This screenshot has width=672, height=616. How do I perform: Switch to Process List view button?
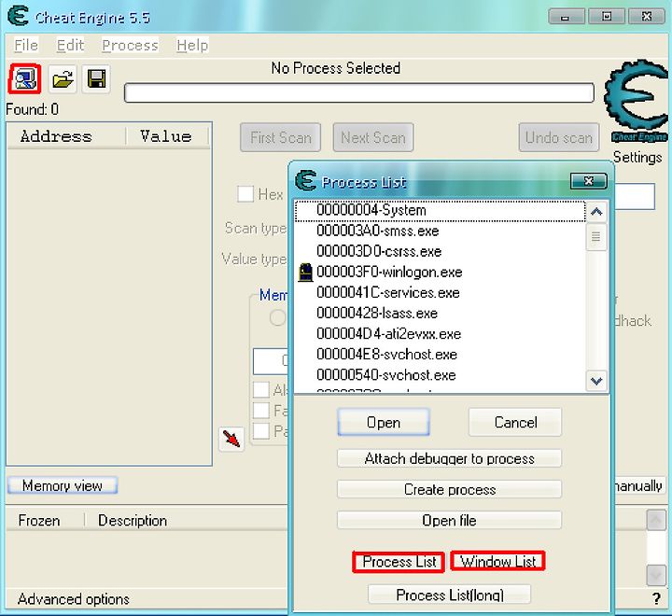[399, 562]
